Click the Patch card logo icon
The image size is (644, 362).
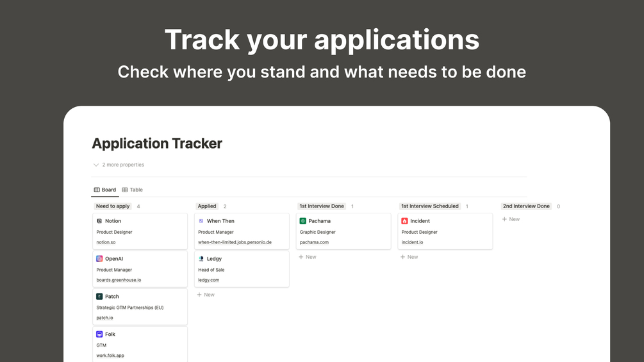click(99, 297)
